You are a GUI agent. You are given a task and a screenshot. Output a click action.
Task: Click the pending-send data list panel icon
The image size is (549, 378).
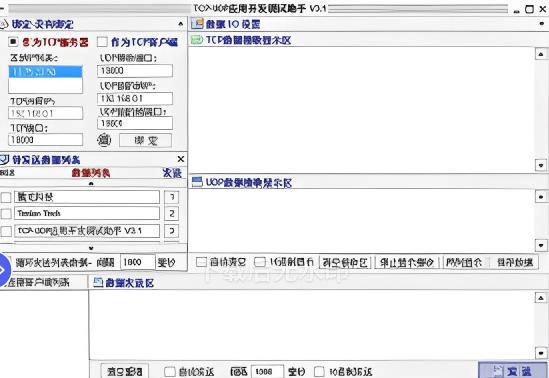[4, 160]
